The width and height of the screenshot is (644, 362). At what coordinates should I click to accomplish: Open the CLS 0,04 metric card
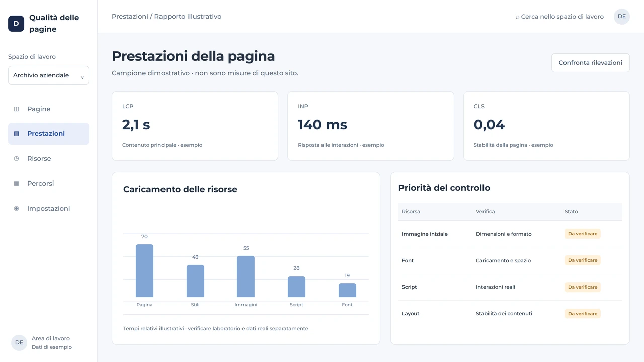tap(546, 126)
